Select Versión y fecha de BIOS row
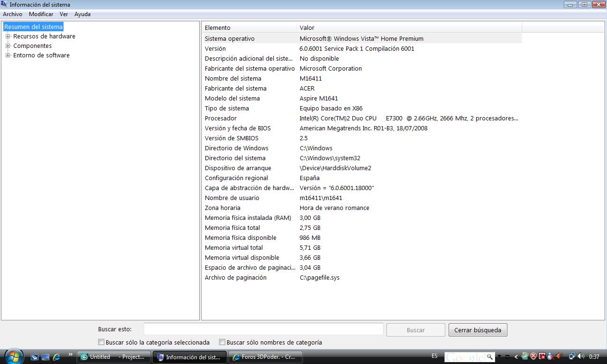Viewport: 607px width, 364px height. tap(362, 128)
